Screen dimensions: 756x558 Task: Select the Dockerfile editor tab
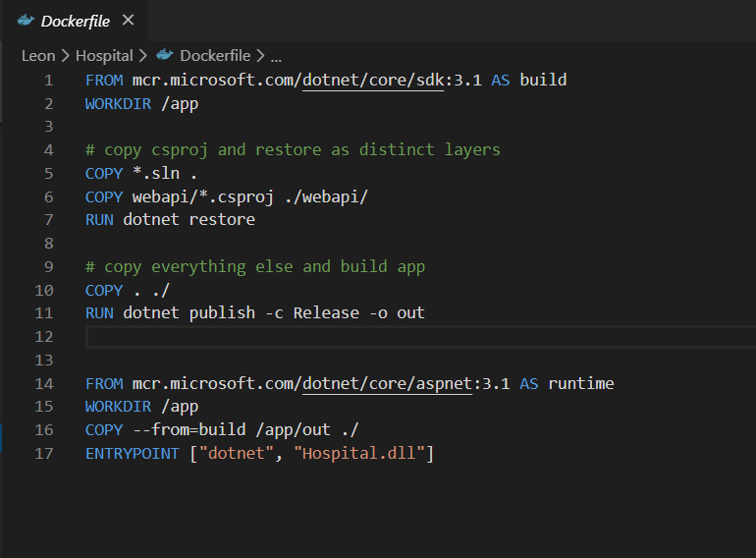coord(75,21)
